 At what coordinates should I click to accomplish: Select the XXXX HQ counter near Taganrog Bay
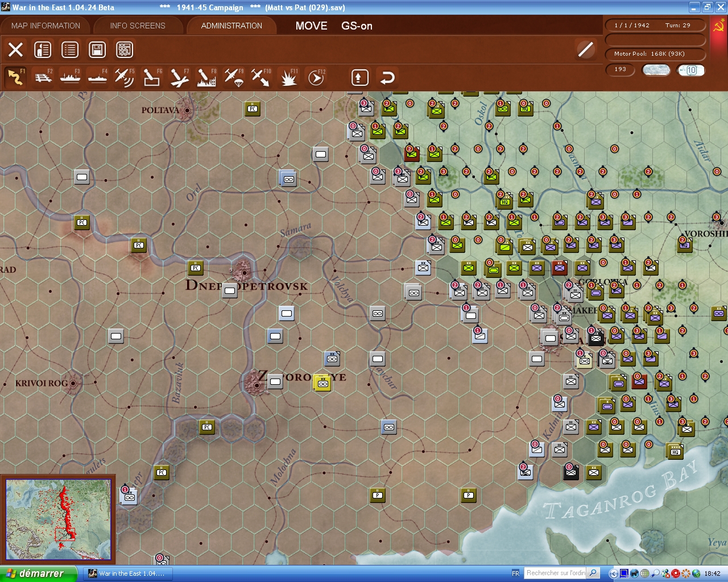675,451
